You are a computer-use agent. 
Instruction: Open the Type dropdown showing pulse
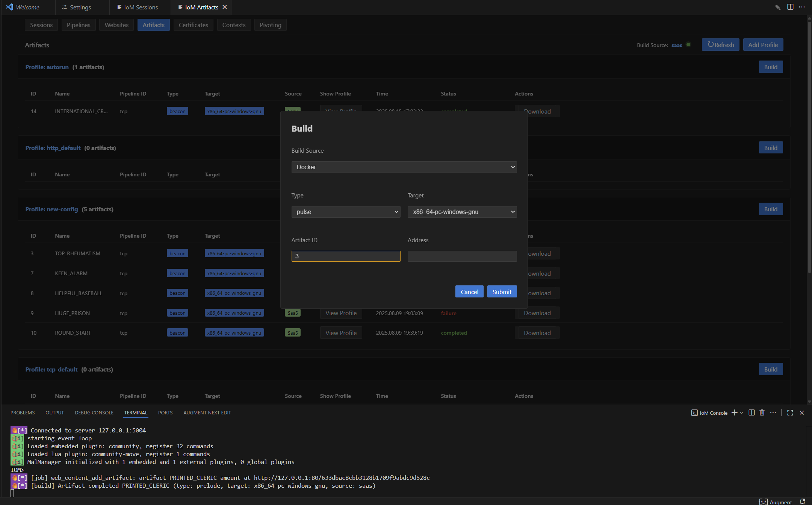coord(346,212)
